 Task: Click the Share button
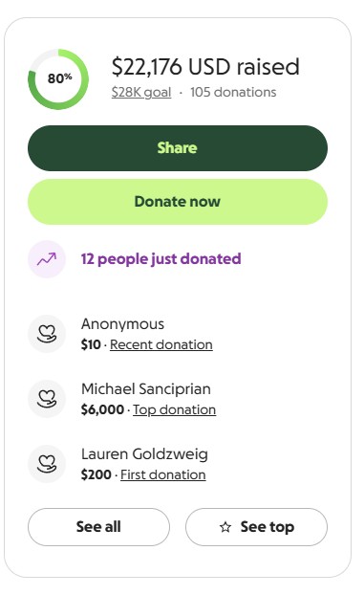(178, 148)
